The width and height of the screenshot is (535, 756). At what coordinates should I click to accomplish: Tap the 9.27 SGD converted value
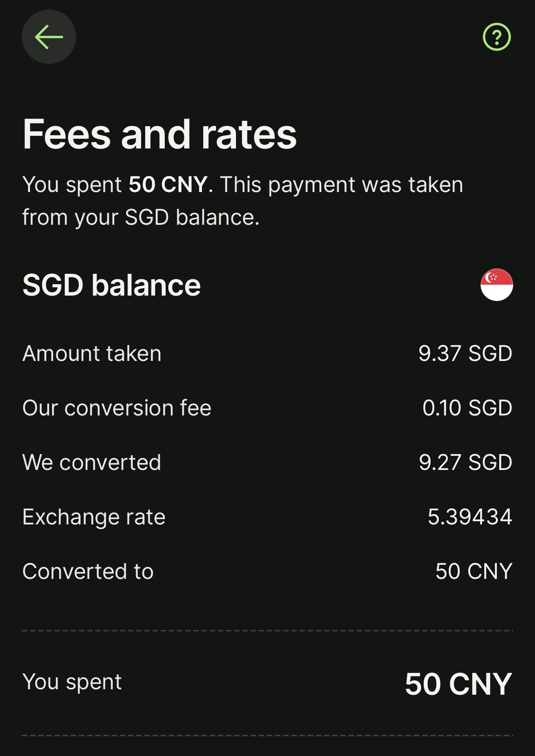[465, 462]
